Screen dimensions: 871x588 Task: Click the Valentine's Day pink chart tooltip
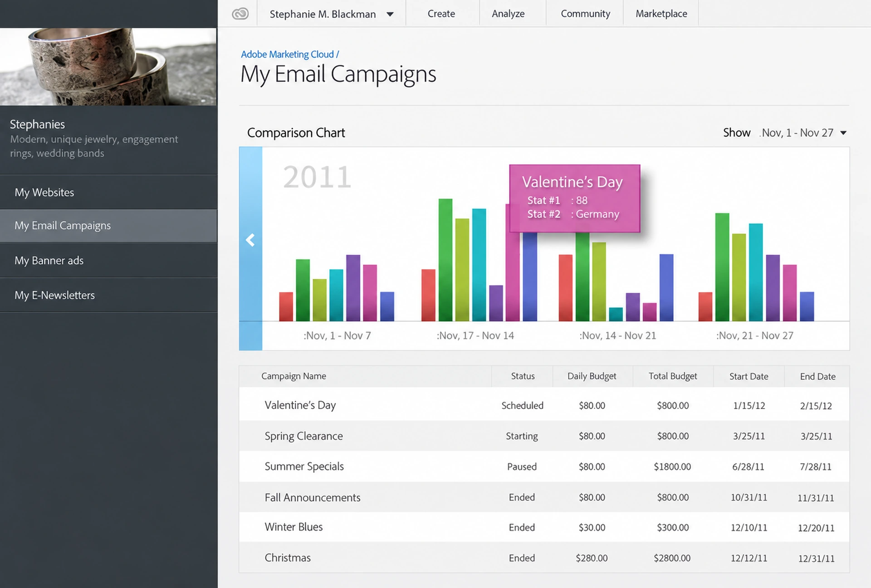[574, 198]
